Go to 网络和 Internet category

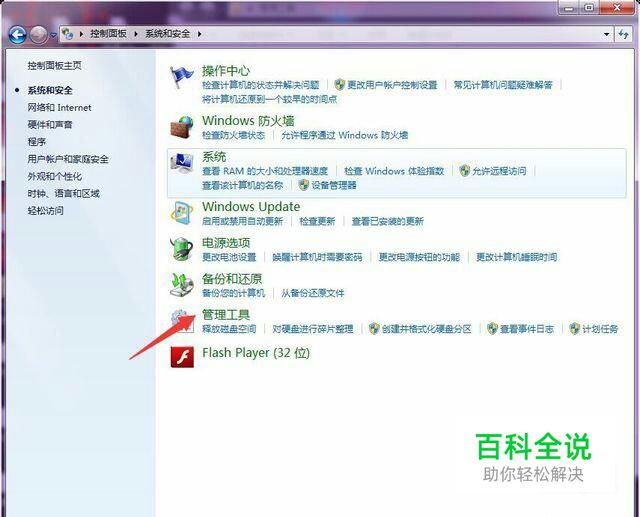60,108
